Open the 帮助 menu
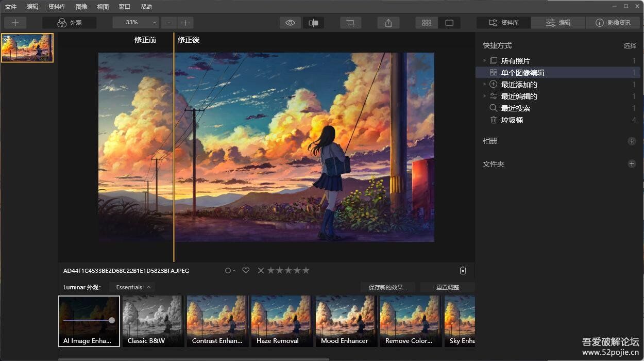The width and height of the screenshot is (644, 361). [146, 7]
